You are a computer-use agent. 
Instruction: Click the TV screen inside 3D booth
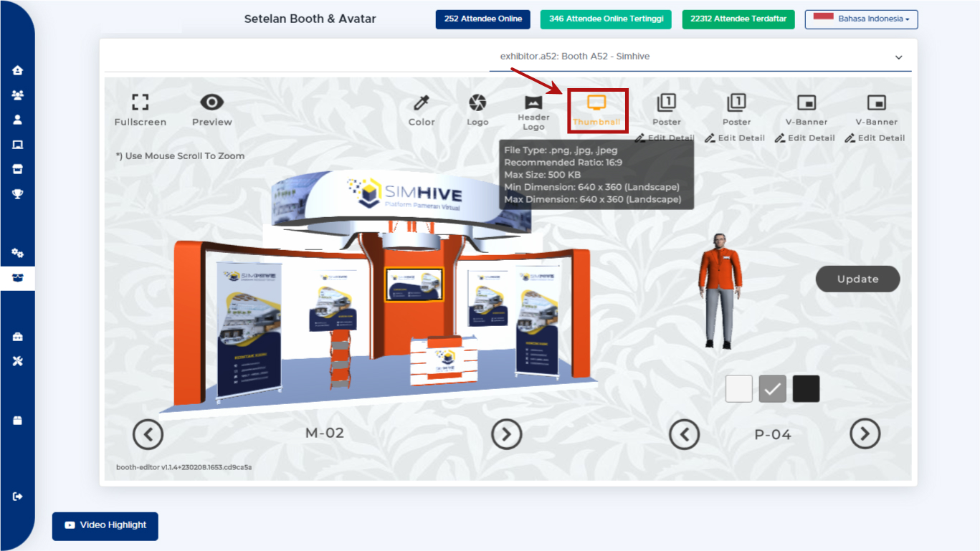coord(414,284)
